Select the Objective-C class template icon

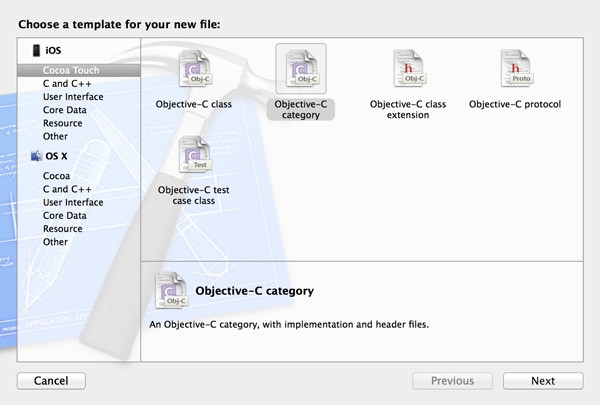pos(194,69)
